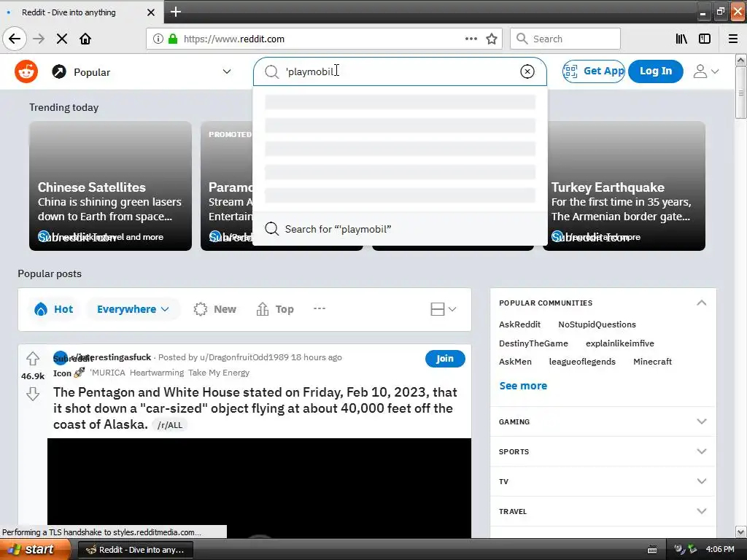Open the Firefox library icon

tap(682, 39)
